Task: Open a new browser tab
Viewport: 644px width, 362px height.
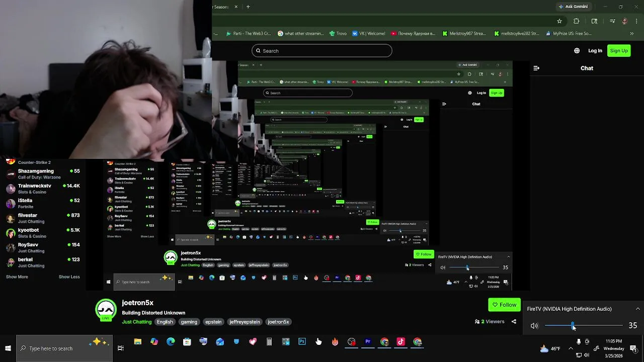Action: 248,7
